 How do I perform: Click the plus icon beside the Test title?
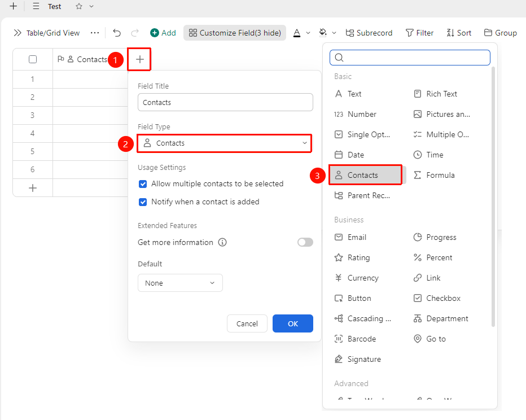click(13, 6)
